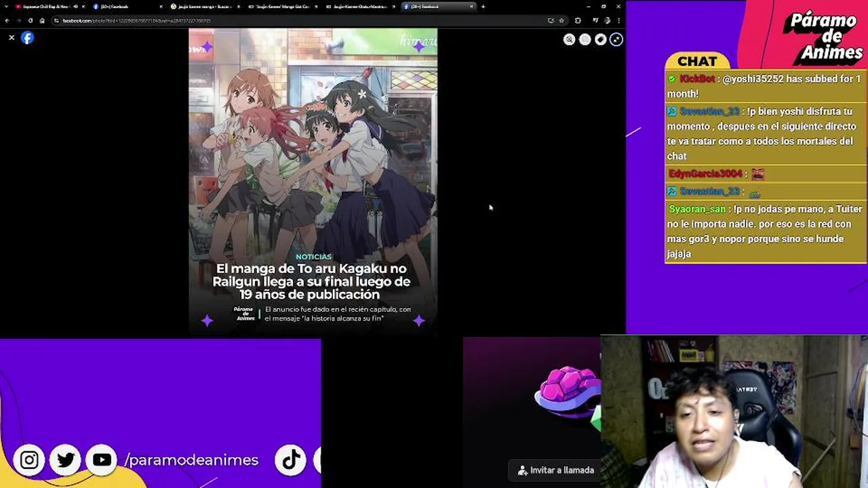
Task: Close the Facebook photo viewer
Action: click(x=12, y=38)
